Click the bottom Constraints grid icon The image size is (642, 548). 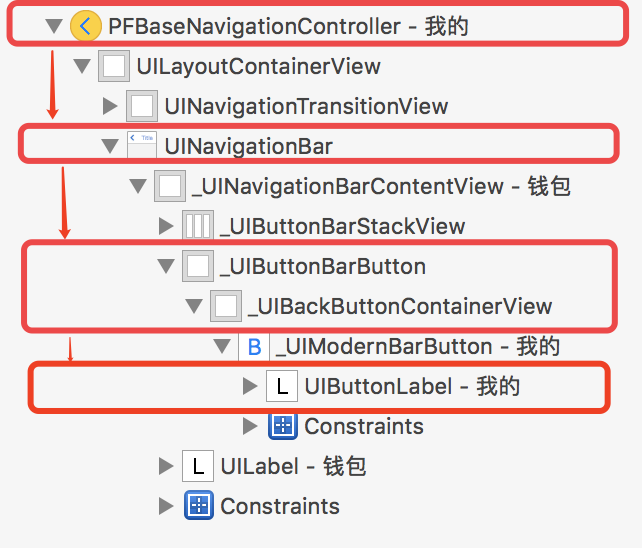(199, 506)
